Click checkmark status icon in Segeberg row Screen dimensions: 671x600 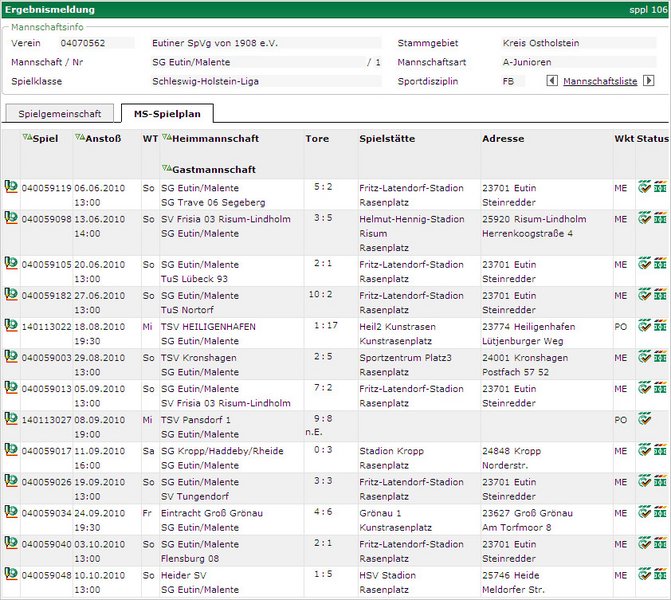coord(645,186)
